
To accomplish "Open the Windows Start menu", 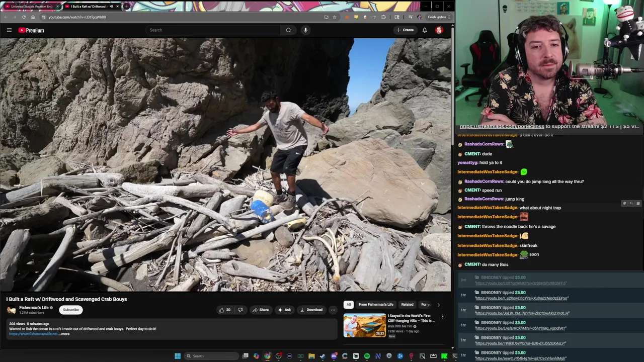I will [x=178, y=356].
